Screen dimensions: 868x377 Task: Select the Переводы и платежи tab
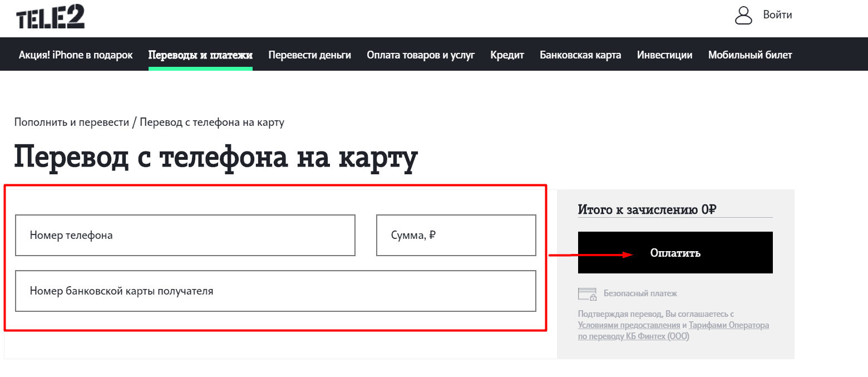pyautogui.click(x=200, y=55)
